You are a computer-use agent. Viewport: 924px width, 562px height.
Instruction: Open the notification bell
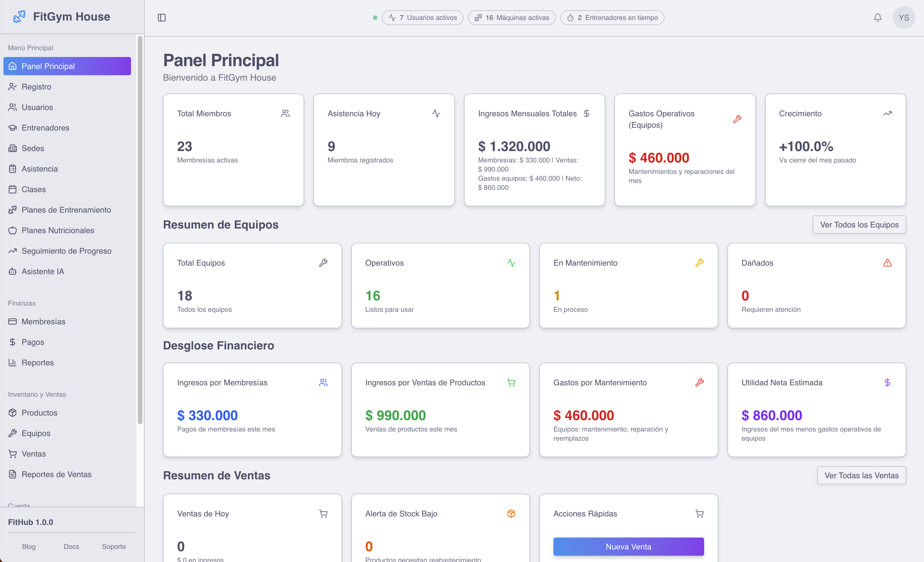point(878,17)
